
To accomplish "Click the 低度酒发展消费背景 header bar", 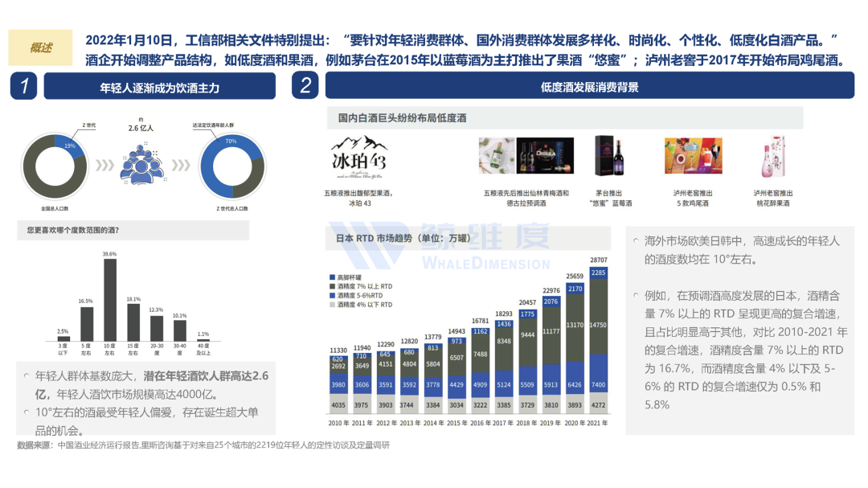I will (x=590, y=86).
